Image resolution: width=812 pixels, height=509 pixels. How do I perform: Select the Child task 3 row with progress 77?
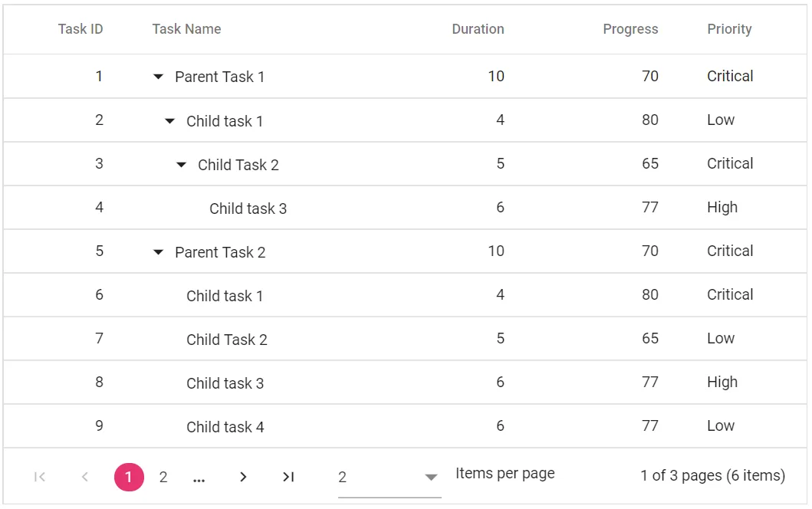coord(248,208)
